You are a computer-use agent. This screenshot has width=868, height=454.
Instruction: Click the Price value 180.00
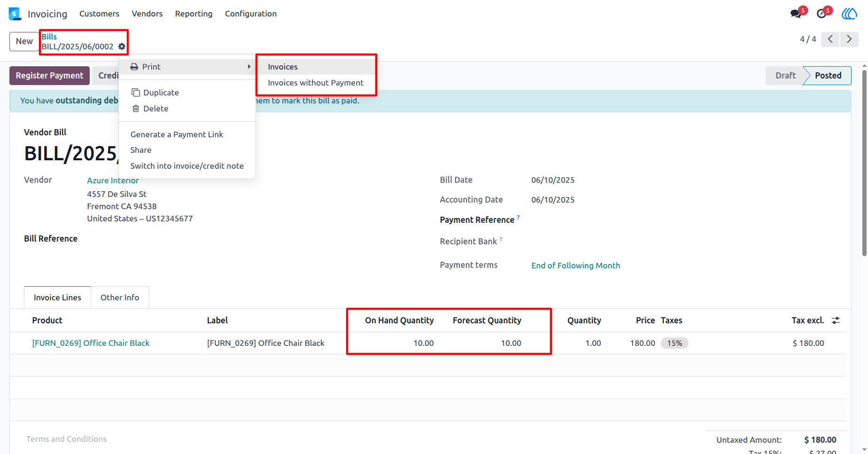pyautogui.click(x=643, y=343)
